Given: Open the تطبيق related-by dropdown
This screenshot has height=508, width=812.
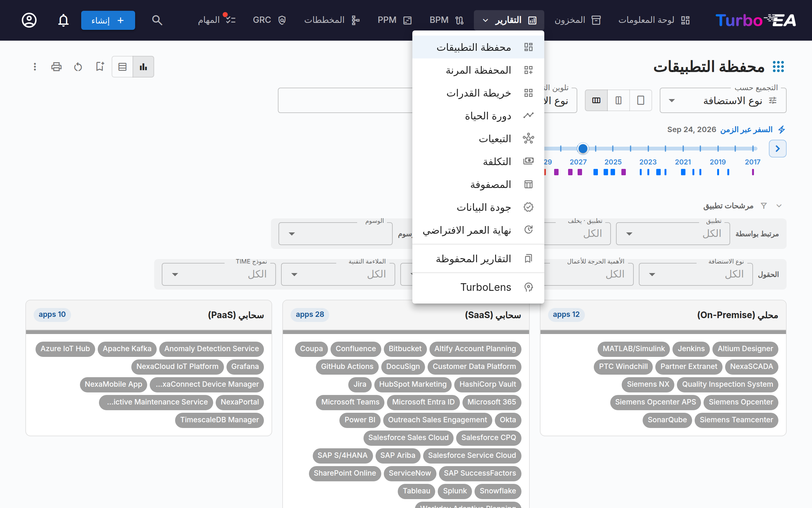Looking at the screenshot, I should click(x=673, y=233).
